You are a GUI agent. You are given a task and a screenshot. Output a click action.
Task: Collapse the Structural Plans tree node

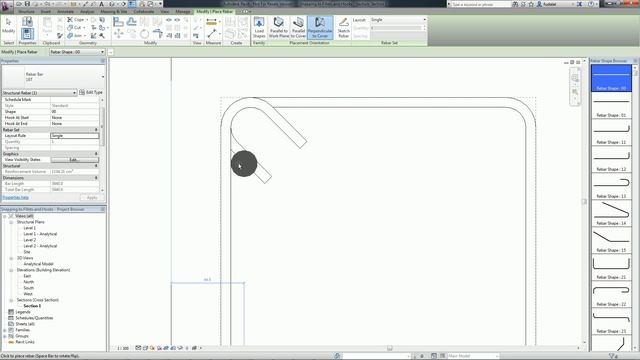[x=11, y=222]
